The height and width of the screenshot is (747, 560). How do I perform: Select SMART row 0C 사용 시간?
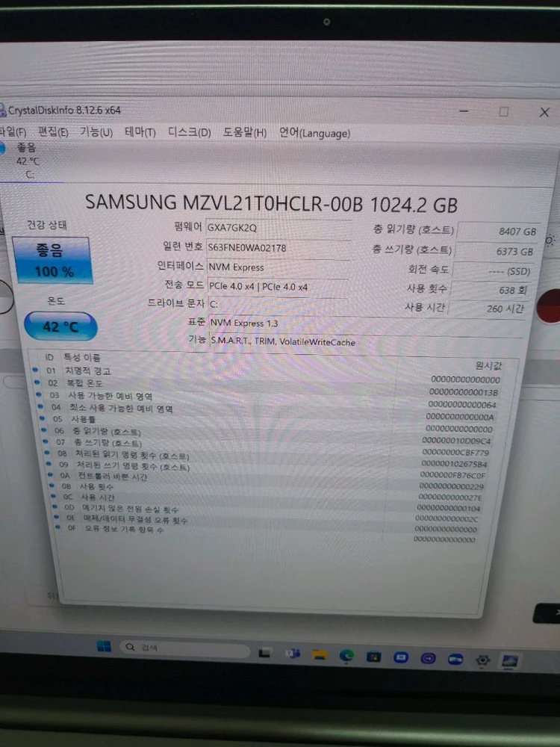click(268, 501)
